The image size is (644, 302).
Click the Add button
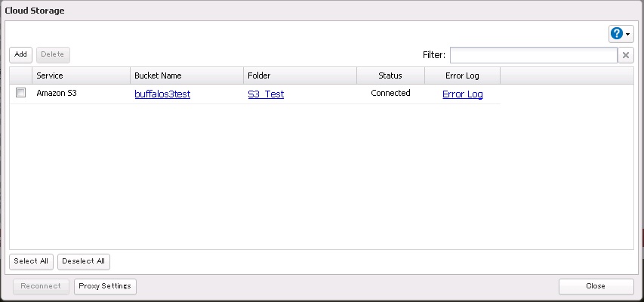20,55
